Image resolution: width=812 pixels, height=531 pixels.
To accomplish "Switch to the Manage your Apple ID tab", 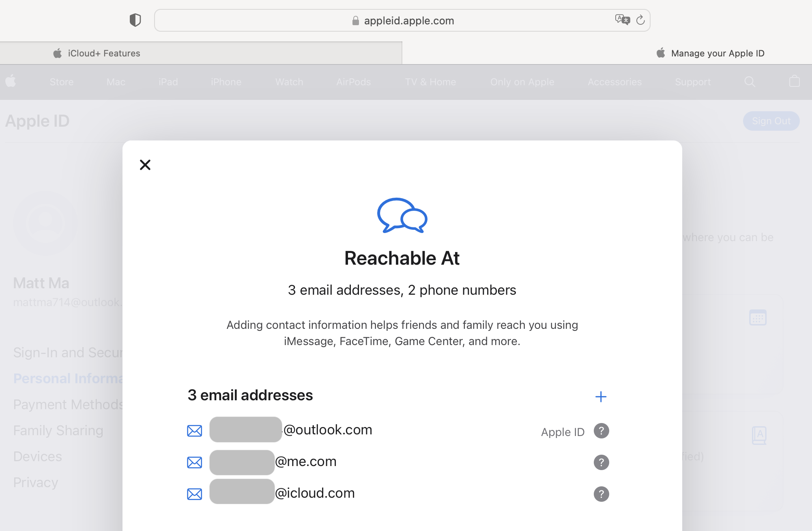I will tap(607, 53).
